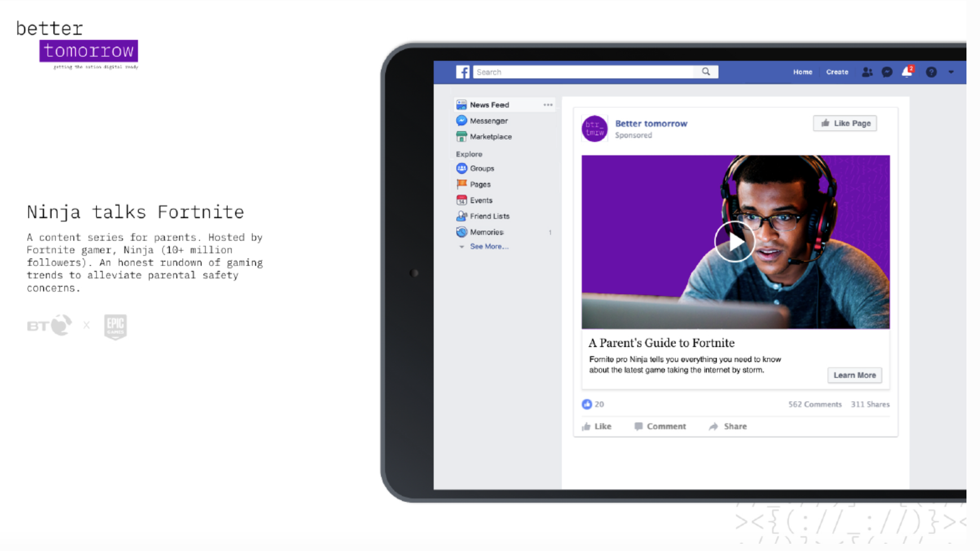Viewport: 980px width, 551px height.
Task: Open the account dropdown arrow in header
Action: (951, 72)
